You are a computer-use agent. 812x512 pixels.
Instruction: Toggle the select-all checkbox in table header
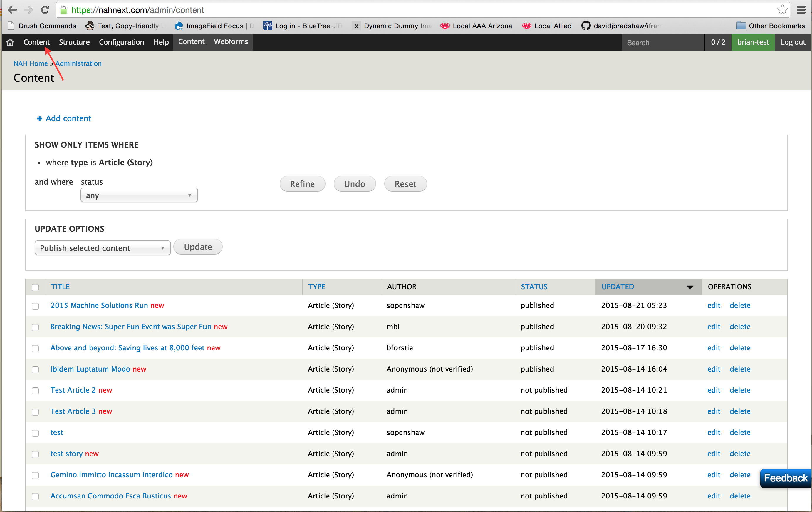point(36,287)
